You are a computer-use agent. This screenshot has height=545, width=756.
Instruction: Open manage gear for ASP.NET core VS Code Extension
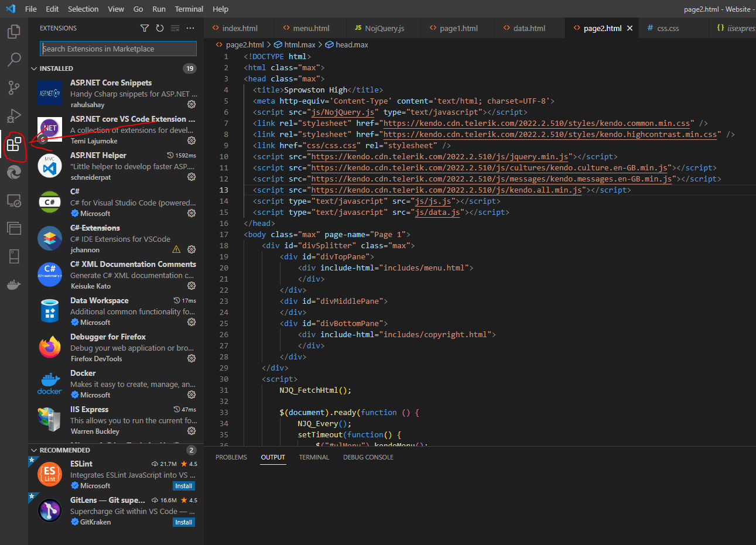[191, 140]
